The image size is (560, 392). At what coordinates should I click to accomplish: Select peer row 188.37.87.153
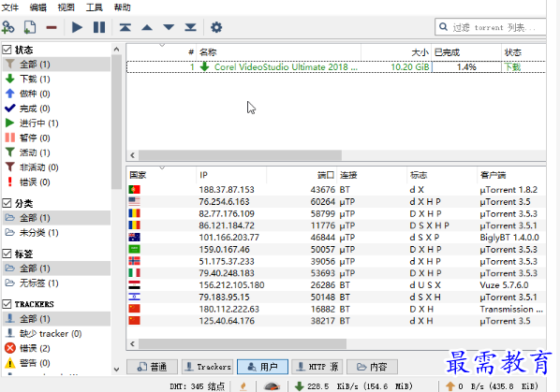336,189
